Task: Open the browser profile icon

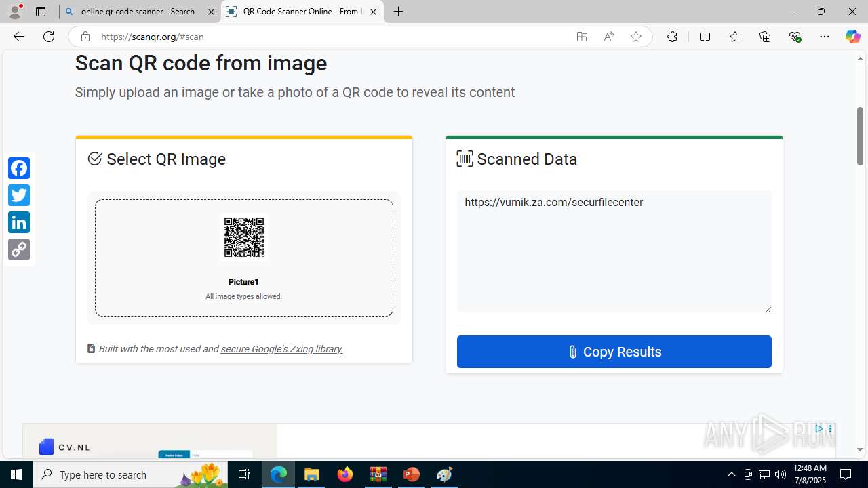Action: click(x=15, y=12)
